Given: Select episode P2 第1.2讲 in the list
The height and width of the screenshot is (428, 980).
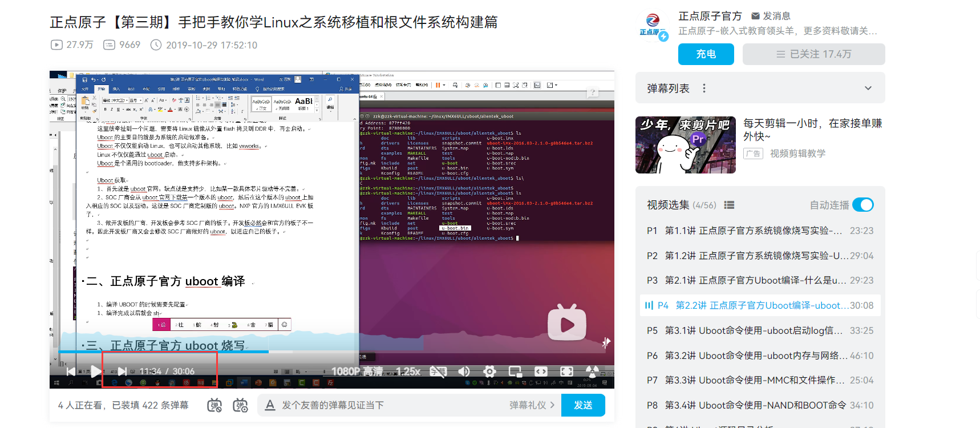Looking at the screenshot, I should pos(760,256).
